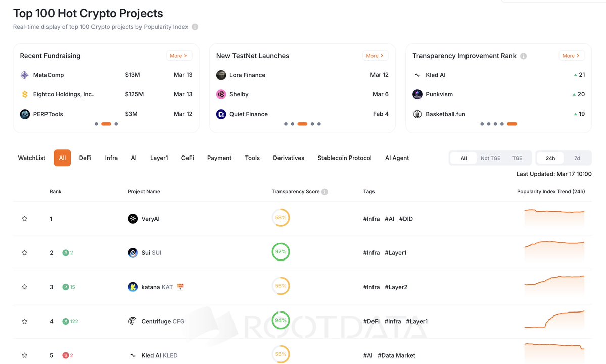The image size is (606, 364).
Task: Click the Centrifuge popularity trend chart
Action: (x=554, y=320)
